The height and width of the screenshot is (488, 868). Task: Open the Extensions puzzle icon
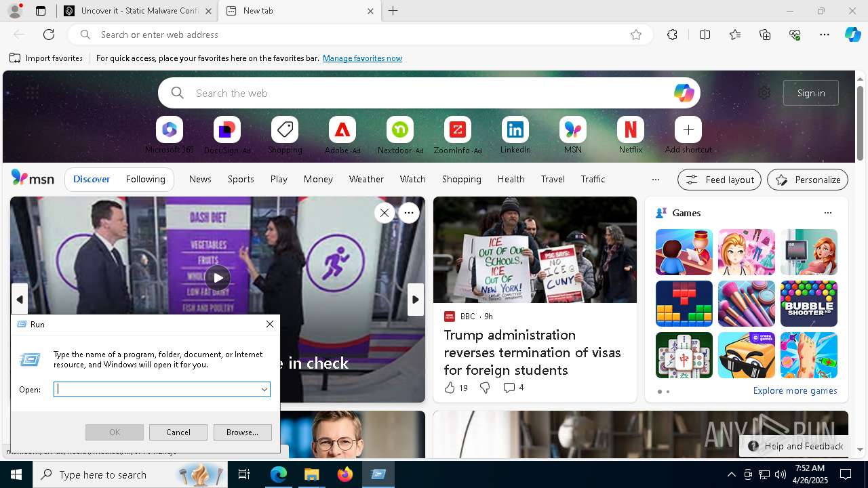tap(672, 35)
